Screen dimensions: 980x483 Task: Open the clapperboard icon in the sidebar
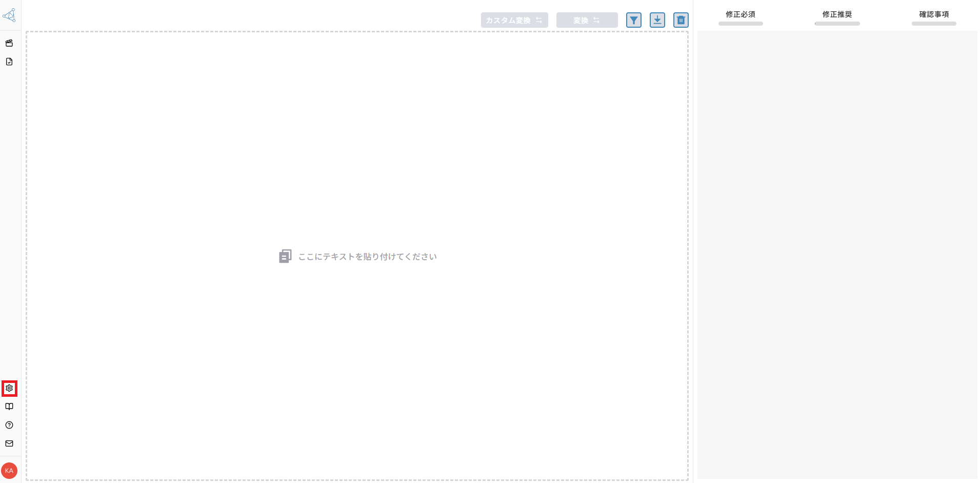point(9,43)
